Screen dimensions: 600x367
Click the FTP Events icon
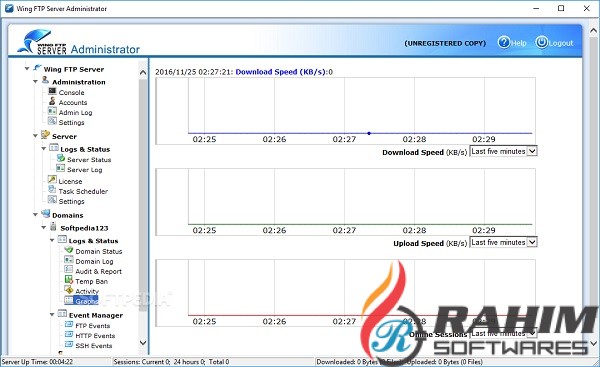[x=69, y=325]
